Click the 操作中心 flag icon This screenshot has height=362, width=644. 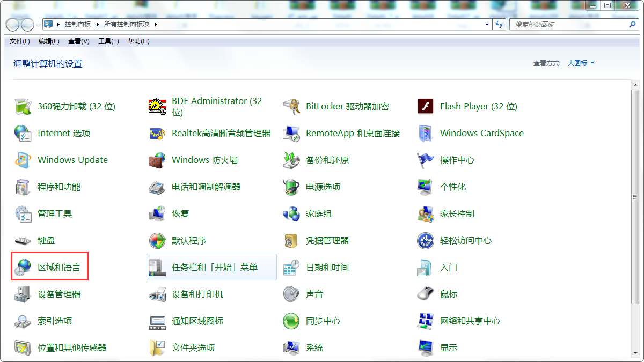coord(425,160)
